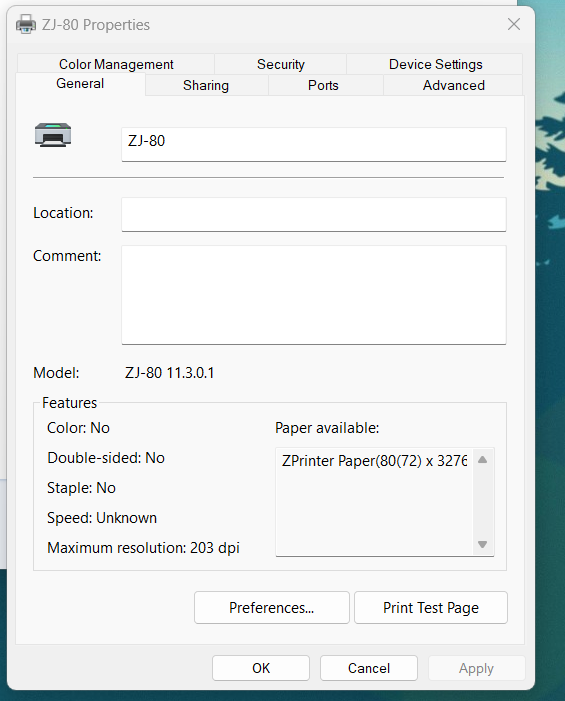Click the Double-sided: No feature text
565x701 pixels.
(x=106, y=458)
